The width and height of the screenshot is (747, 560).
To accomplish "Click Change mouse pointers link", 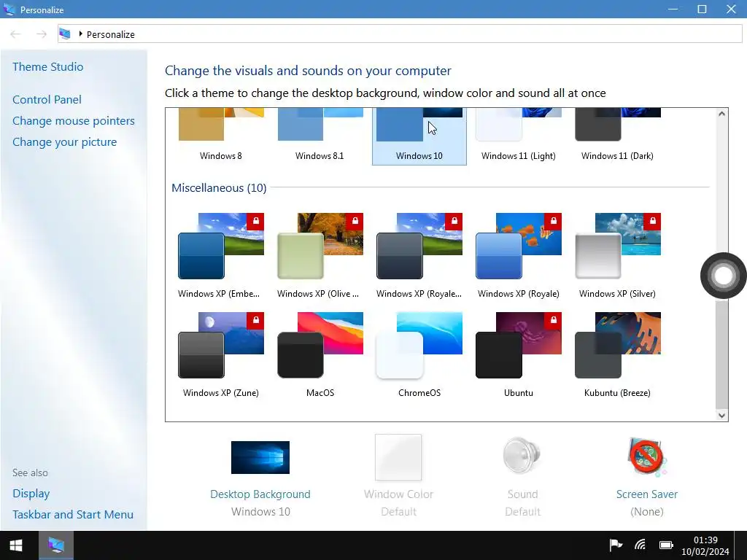I will [74, 121].
